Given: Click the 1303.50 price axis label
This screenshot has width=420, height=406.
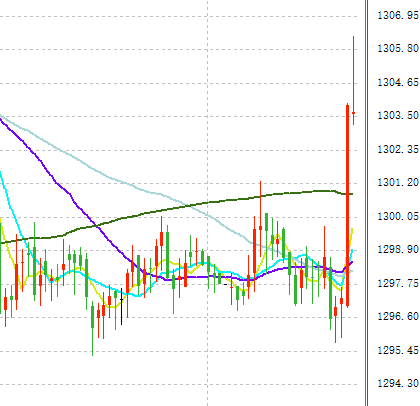Looking at the screenshot, I should click(x=398, y=116).
